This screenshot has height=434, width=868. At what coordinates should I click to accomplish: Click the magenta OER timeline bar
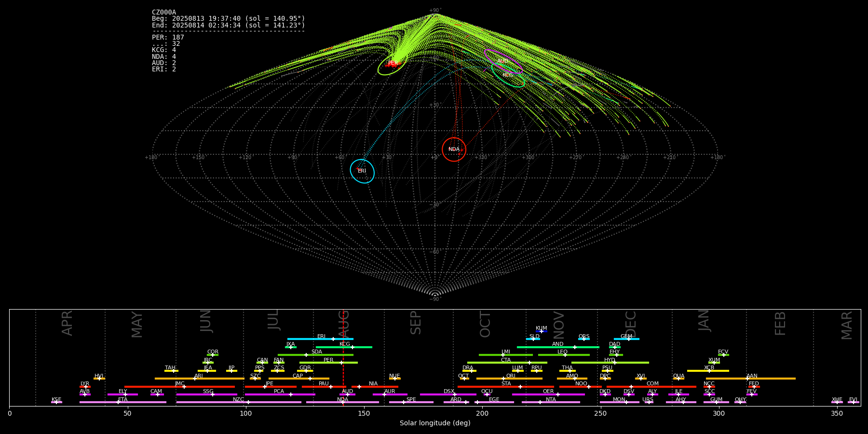[548, 394]
